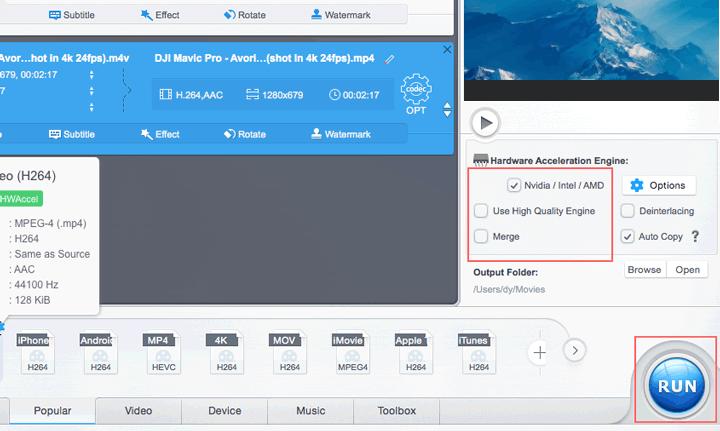Browse for an output folder

pyautogui.click(x=644, y=270)
